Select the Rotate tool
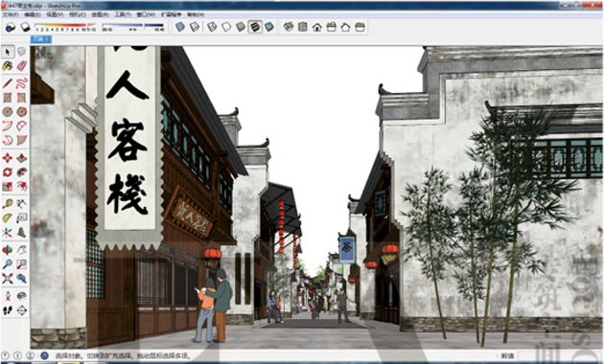Image resolution: width=604 pixels, height=364 pixels. coord(8,172)
